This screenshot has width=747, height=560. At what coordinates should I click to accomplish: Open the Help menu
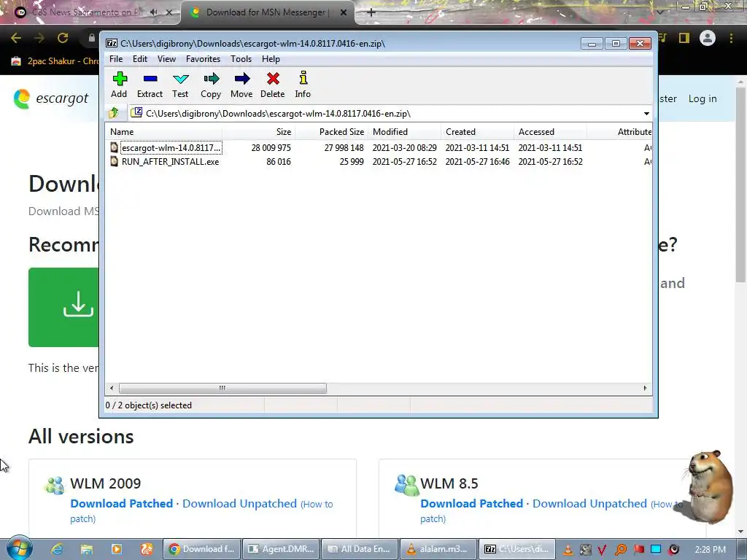[x=271, y=59]
